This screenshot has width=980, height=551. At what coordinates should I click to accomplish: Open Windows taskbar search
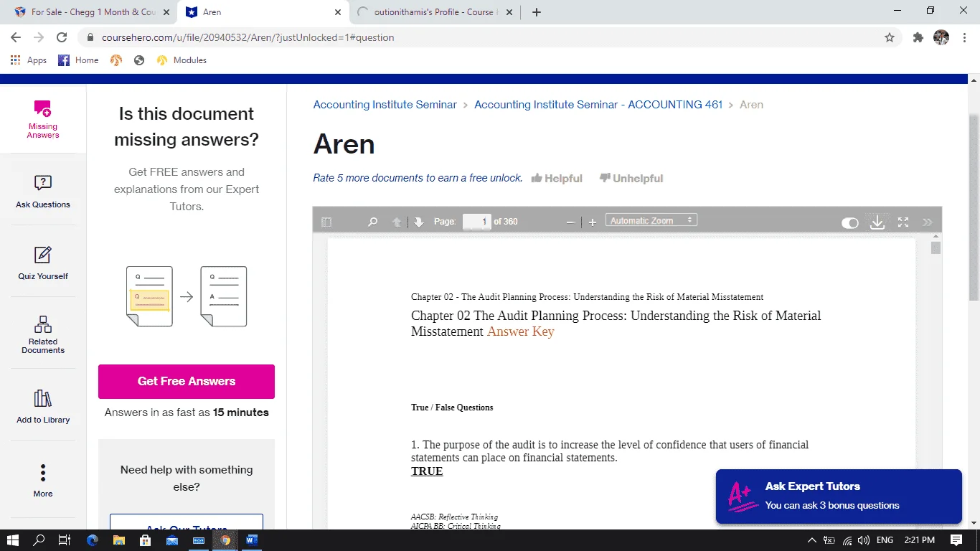(x=39, y=540)
